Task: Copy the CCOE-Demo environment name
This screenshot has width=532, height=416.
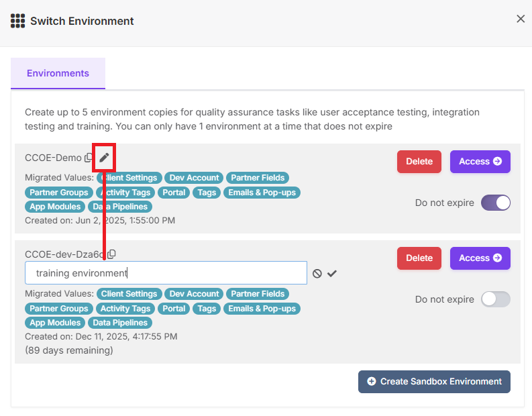Action: pos(88,158)
